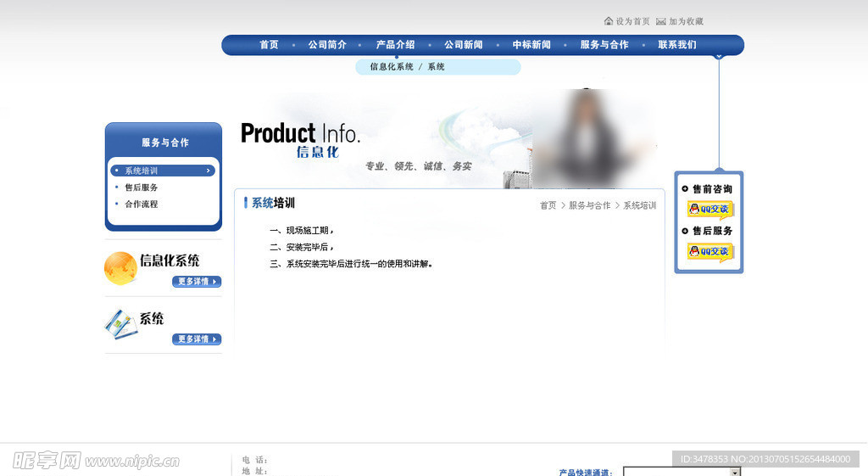Open the 产品快速通道 dropdown arrow
The width and height of the screenshot is (868, 476).
[x=735, y=472]
